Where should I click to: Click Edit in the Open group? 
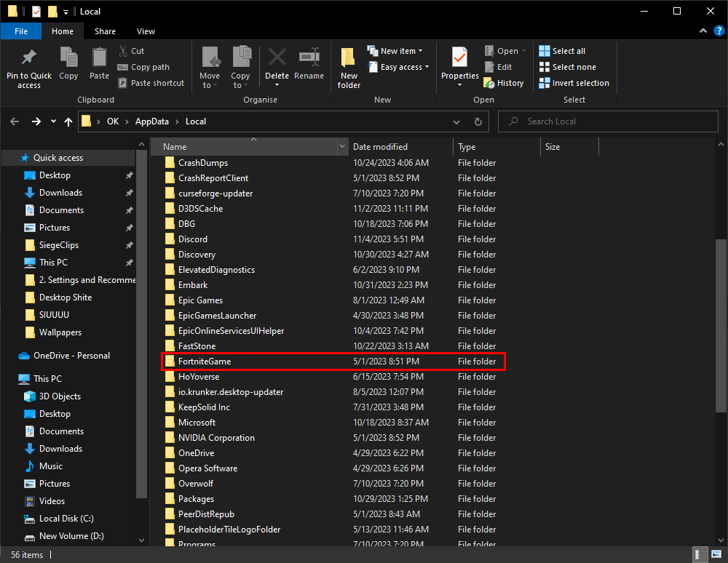tap(498, 67)
